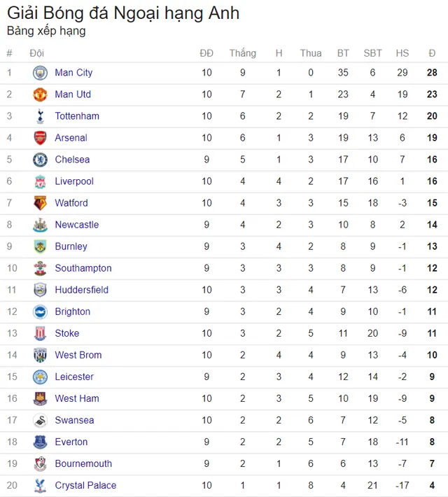Open the Southampton team link

coord(83,269)
